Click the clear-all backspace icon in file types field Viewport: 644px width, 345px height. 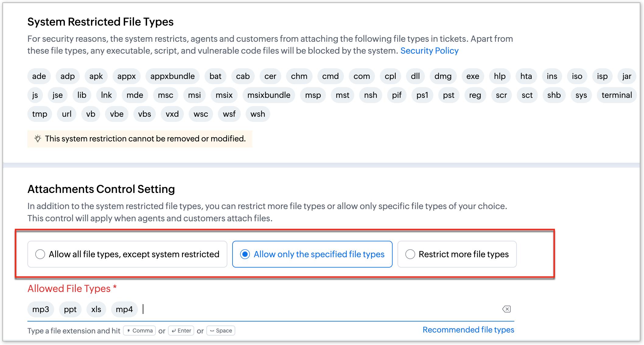(x=506, y=309)
